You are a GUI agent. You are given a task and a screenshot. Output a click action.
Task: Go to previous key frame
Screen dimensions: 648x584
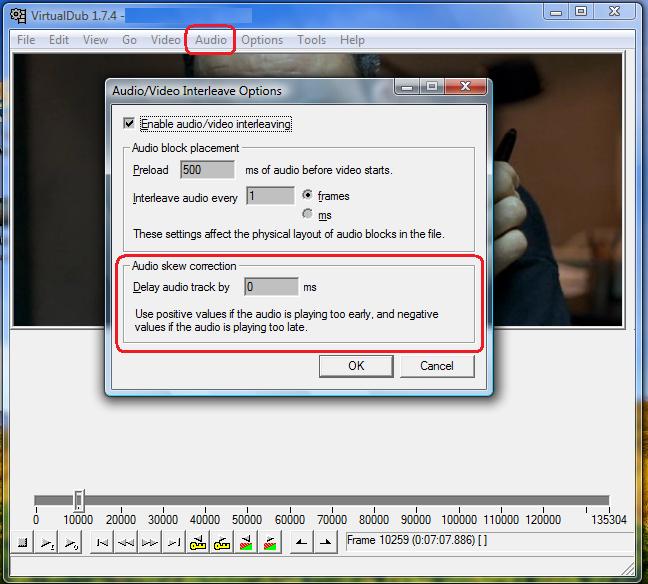198,543
